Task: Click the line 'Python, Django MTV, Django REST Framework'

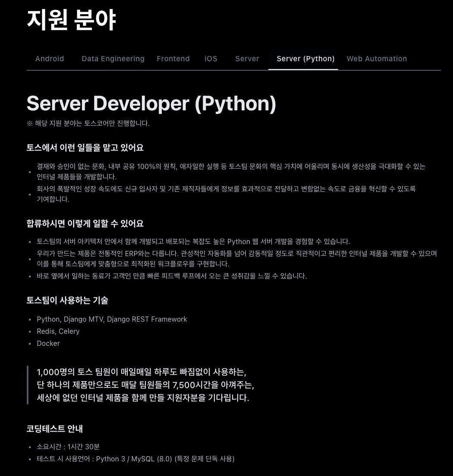Action: 112,319
